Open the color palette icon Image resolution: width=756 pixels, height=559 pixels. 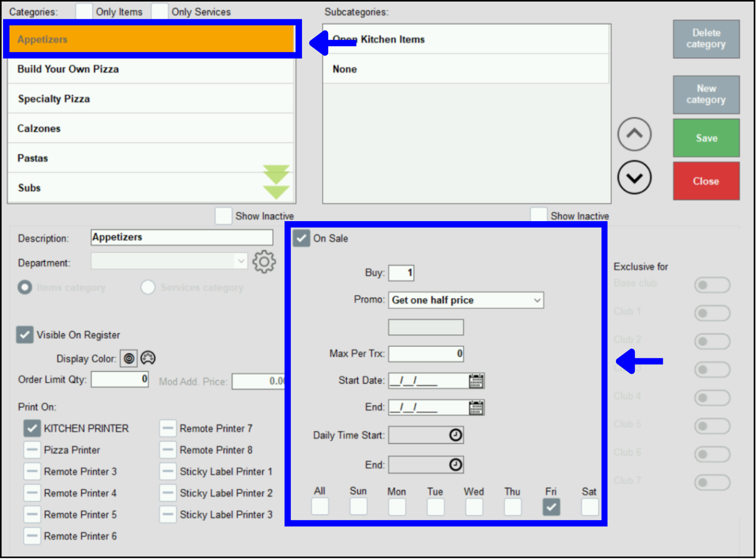tap(148, 358)
